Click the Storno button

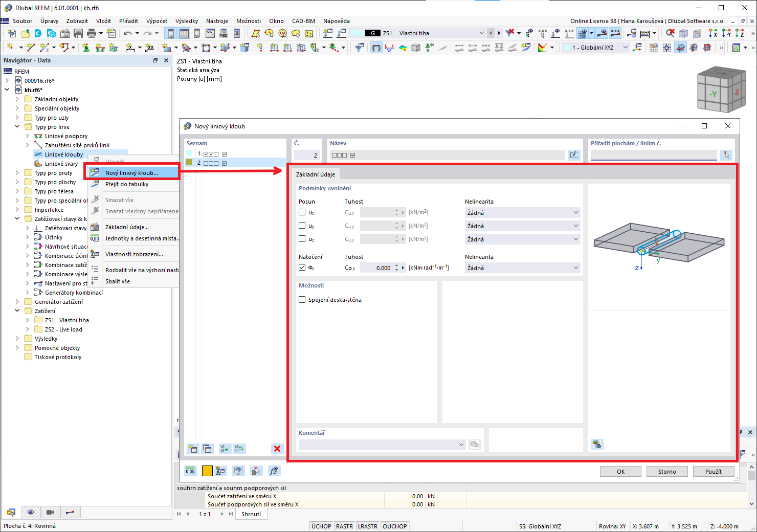[667, 472]
